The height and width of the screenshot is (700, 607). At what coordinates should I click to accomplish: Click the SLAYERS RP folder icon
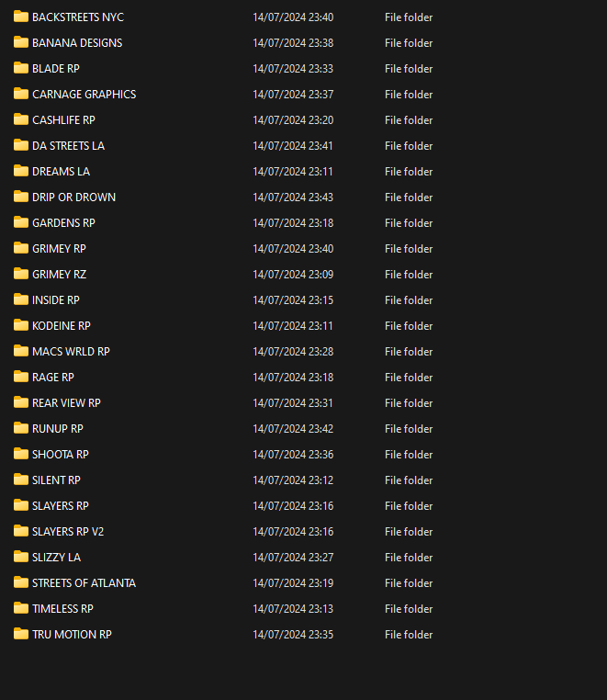pyautogui.click(x=21, y=506)
